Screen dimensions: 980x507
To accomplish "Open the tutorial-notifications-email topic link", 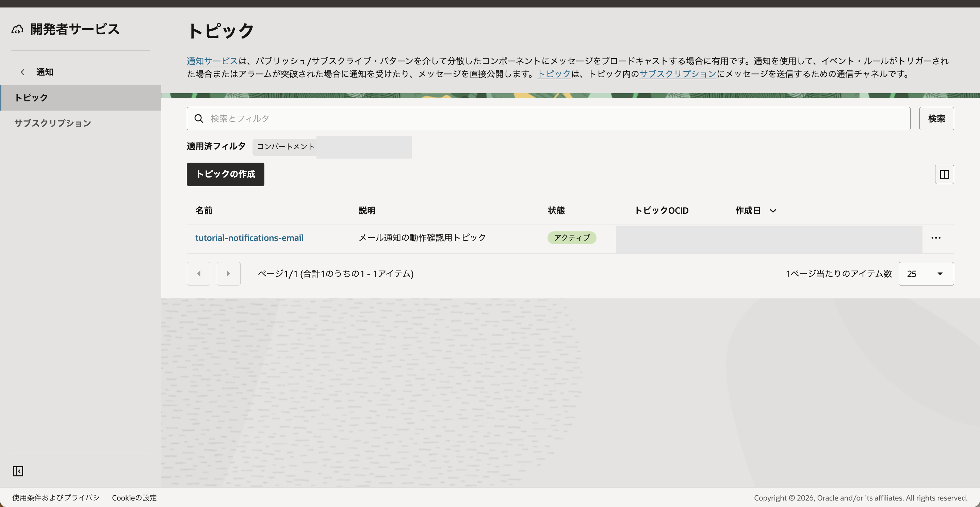I will 249,238.
